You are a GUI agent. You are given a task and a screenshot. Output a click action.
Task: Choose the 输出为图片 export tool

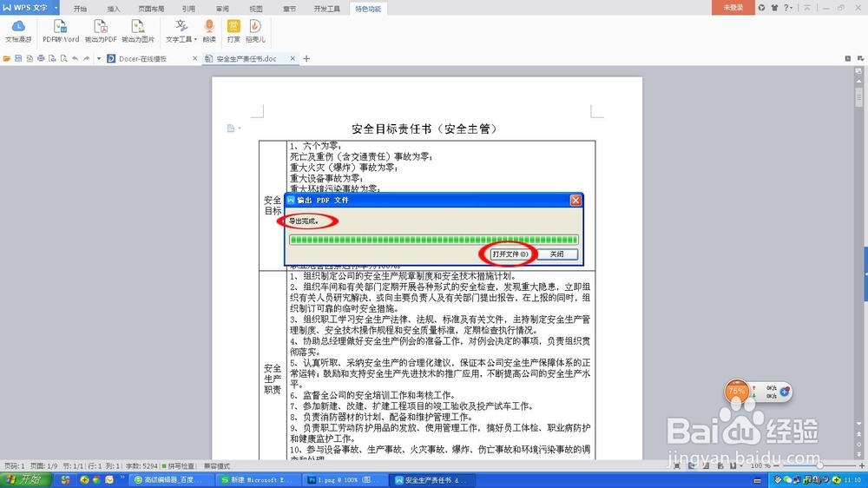pos(138,31)
